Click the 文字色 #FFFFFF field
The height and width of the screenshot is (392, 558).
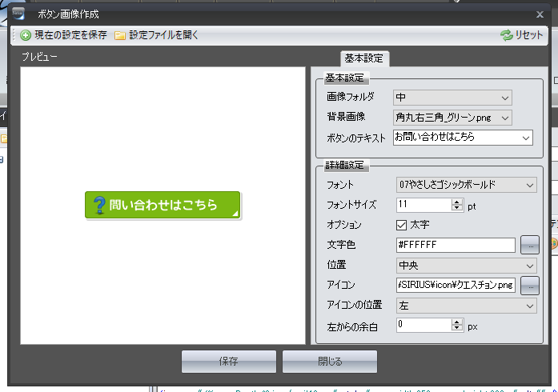(x=454, y=245)
